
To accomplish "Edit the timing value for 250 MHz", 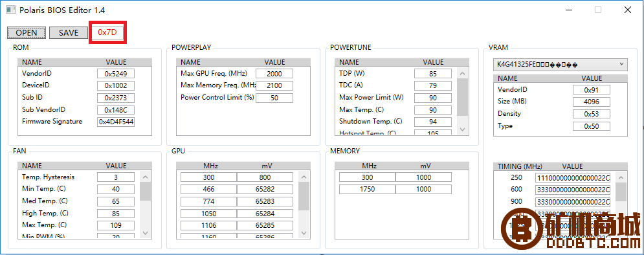I will tap(573, 178).
